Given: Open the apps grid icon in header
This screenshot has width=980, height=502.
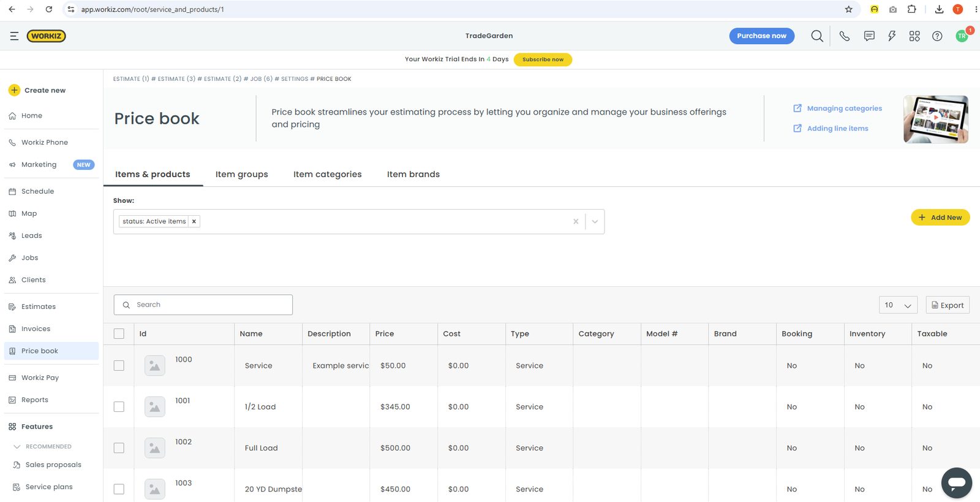Looking at the screenshot, I should [914, 36].
